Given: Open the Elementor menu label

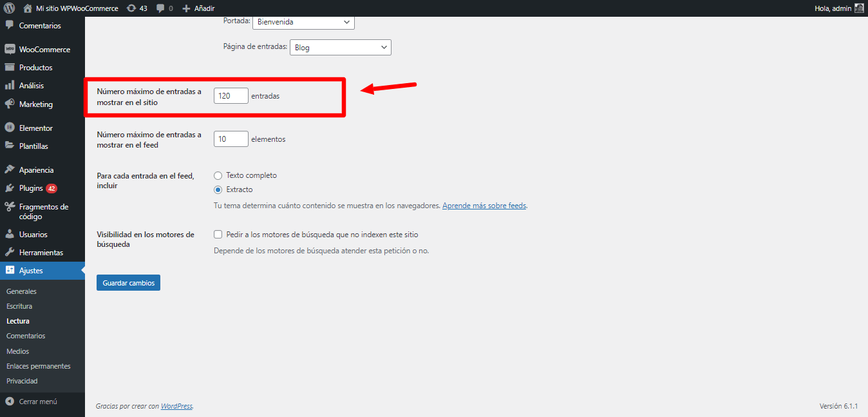Looking at the screenshot, I should pyautogui.click(x=36, y=128).
